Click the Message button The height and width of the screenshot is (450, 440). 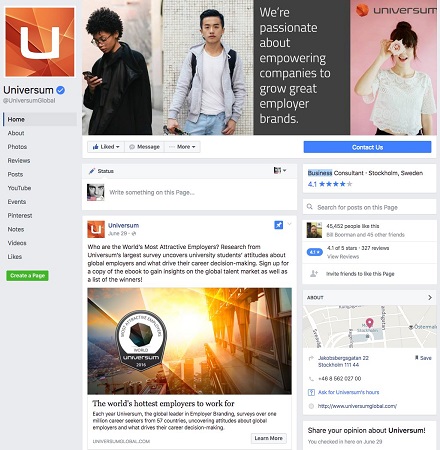pos(144,147)
